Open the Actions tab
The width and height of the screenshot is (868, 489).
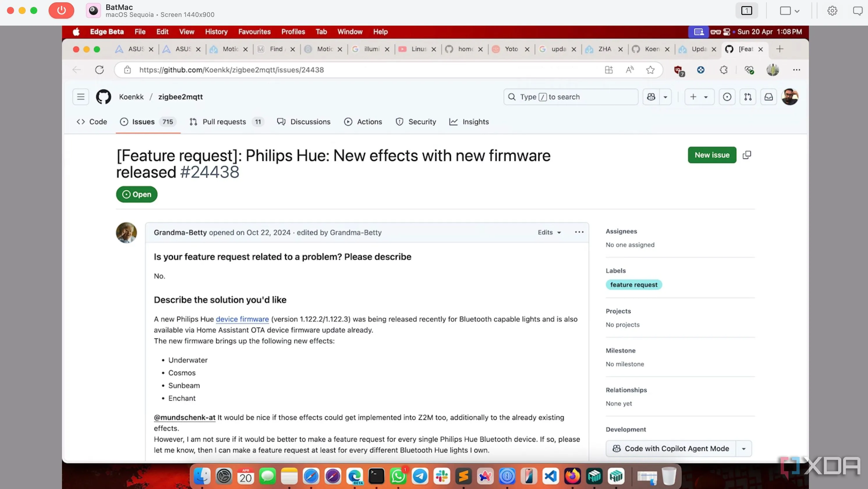coord(363,122)
